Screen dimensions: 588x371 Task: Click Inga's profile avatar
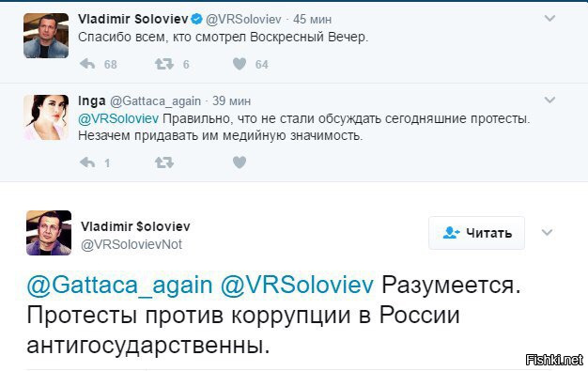(x=46, y=117)
